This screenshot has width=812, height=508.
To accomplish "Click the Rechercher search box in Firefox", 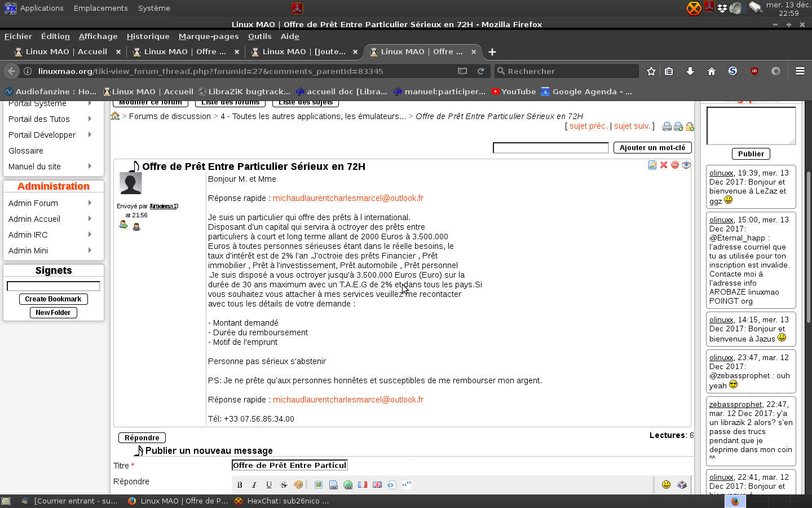I will [x=567, y=71].
